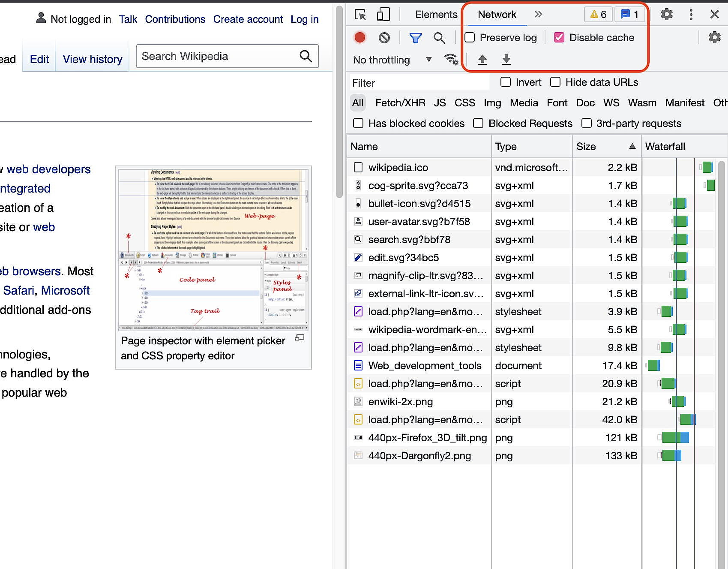
Task: Clear the network log
Action: (384, 37)
